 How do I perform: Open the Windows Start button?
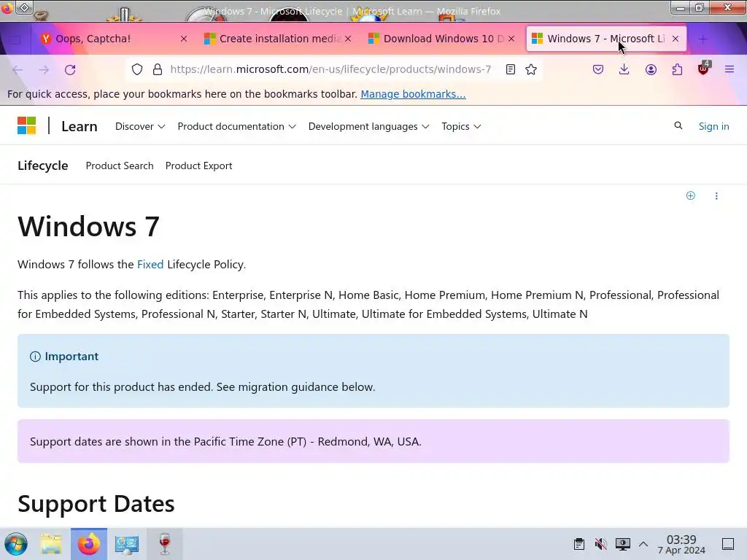coord(16,544)
